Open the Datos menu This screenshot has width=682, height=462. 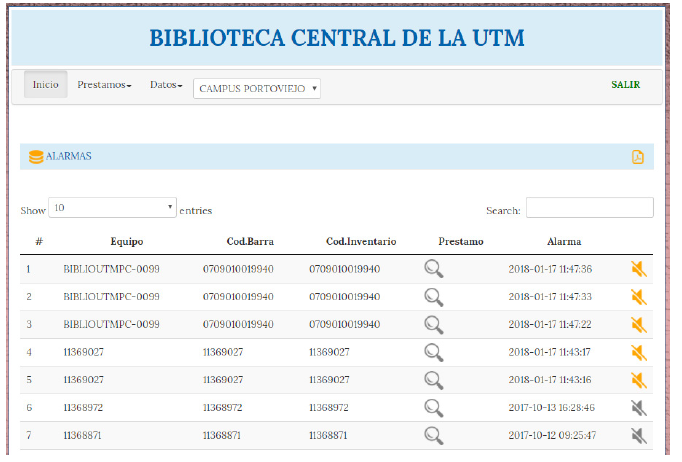[x=166, y=85]
